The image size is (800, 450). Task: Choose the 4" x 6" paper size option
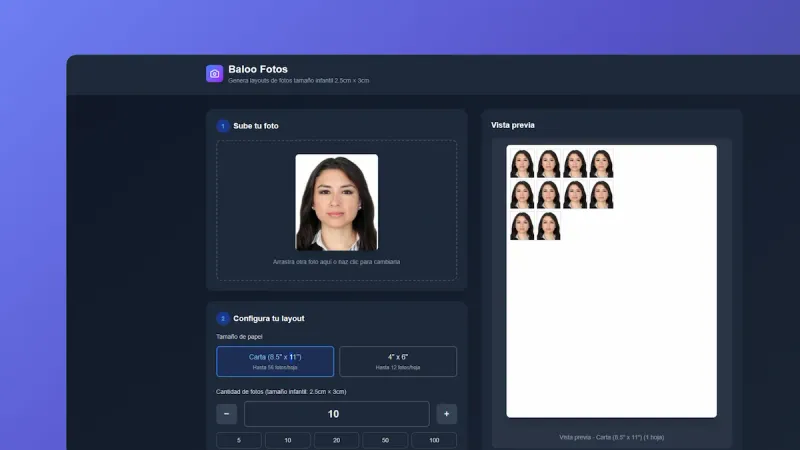click(x=398, y=361)
